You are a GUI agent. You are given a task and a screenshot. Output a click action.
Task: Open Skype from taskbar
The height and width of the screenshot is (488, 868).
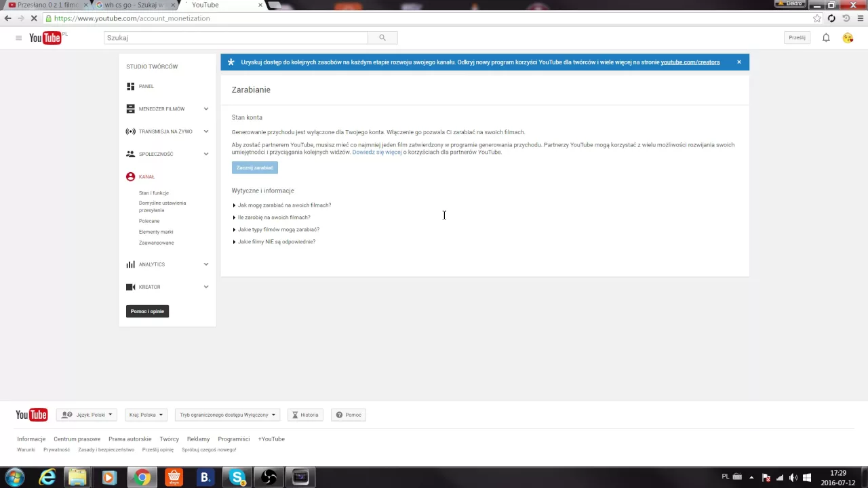pos(237,477)
